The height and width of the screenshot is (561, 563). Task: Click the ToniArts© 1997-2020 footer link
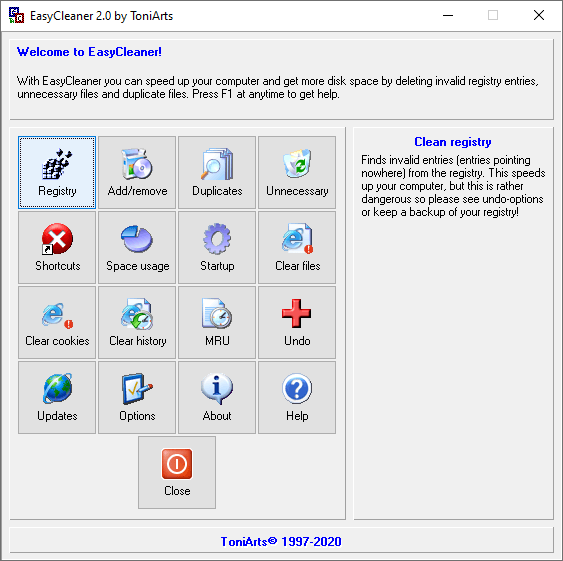pyautogui.click(x=281, y=541)
